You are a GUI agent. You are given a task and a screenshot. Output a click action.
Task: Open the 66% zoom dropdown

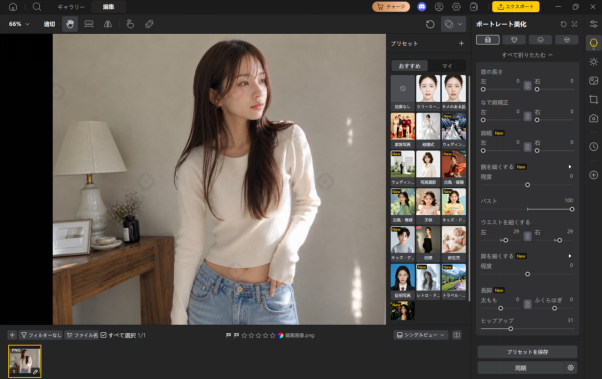[x=19, y=24]
